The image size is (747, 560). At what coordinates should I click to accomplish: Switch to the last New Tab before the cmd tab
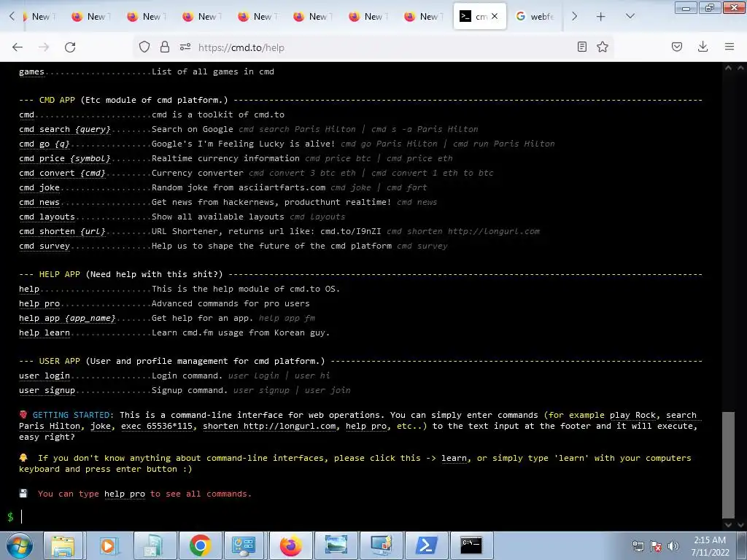(x=423, y=16)
